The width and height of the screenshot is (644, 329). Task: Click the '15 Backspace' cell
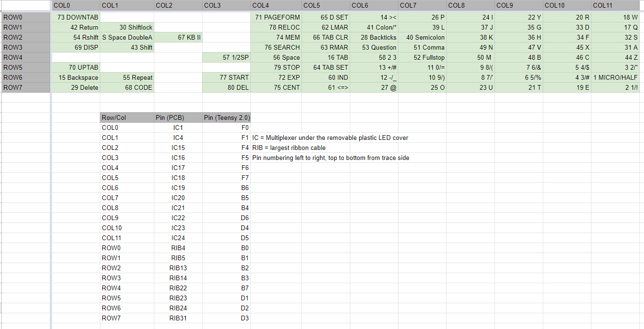(75, 77)
